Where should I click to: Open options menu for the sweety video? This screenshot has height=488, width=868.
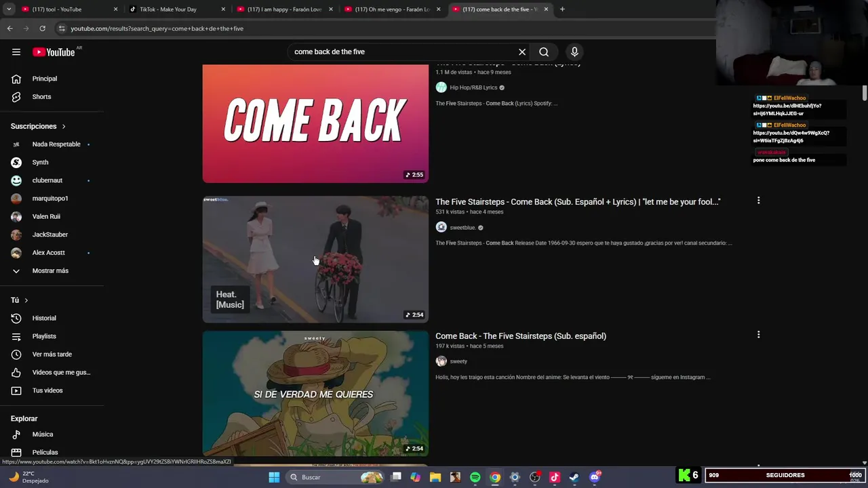[758, 335]
